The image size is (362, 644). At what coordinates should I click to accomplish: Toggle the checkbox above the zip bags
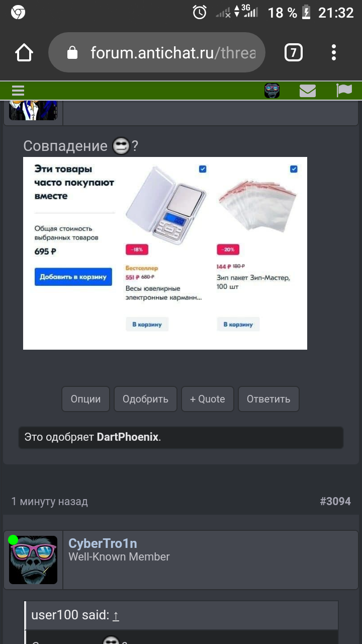click(x=294, y=169)
